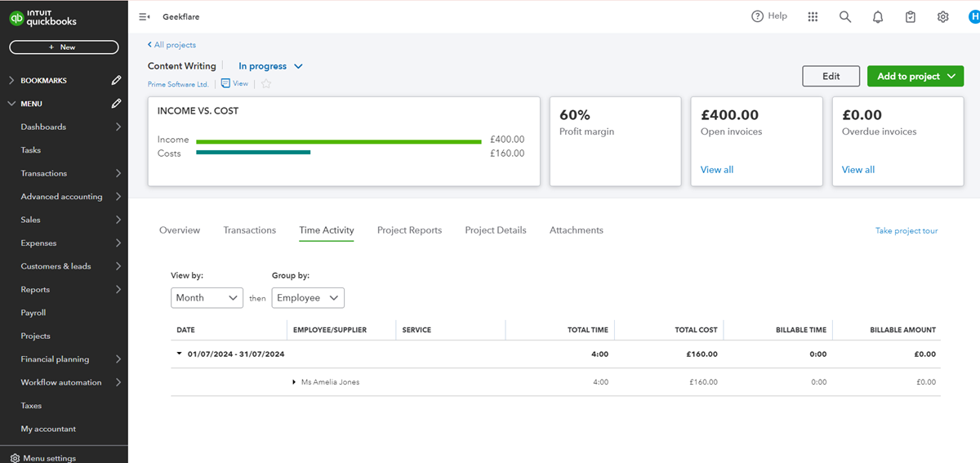The height and width of the screenshot is (463, 980).
Task: Open Advanced accounting in sidebar
Action: point(64,197)
